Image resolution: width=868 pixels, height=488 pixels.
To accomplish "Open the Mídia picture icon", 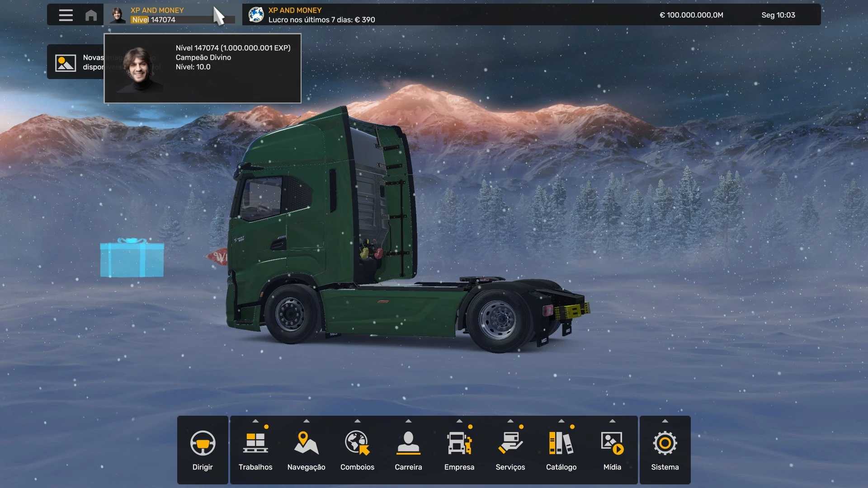I will pyautogui.click(x=612, y=443).
